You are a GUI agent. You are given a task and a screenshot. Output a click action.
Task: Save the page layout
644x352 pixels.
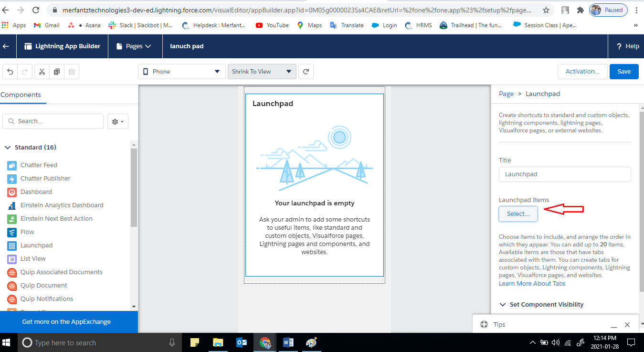pyautogui.click(x=624, y=71)
